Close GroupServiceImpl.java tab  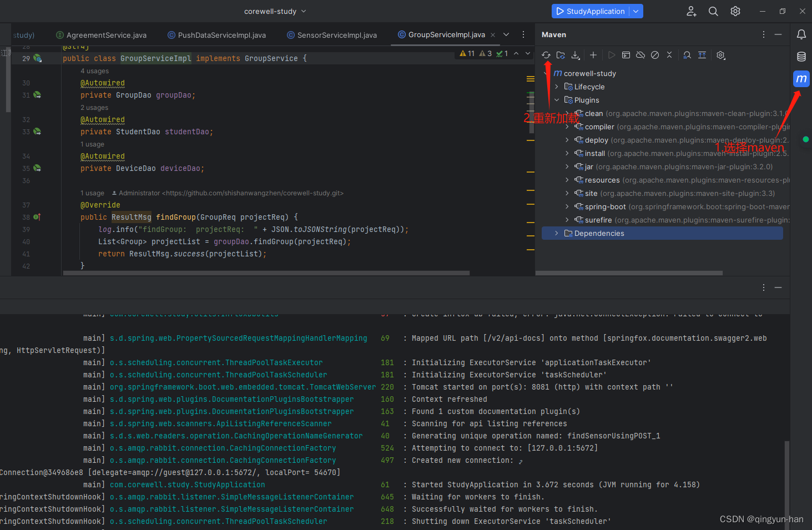pos(493,35)
